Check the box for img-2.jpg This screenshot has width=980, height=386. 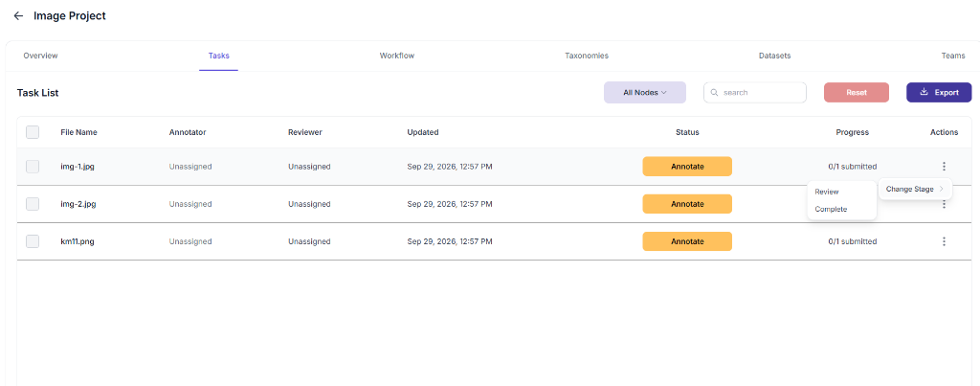pyautogui.click(x=33, y=204)
